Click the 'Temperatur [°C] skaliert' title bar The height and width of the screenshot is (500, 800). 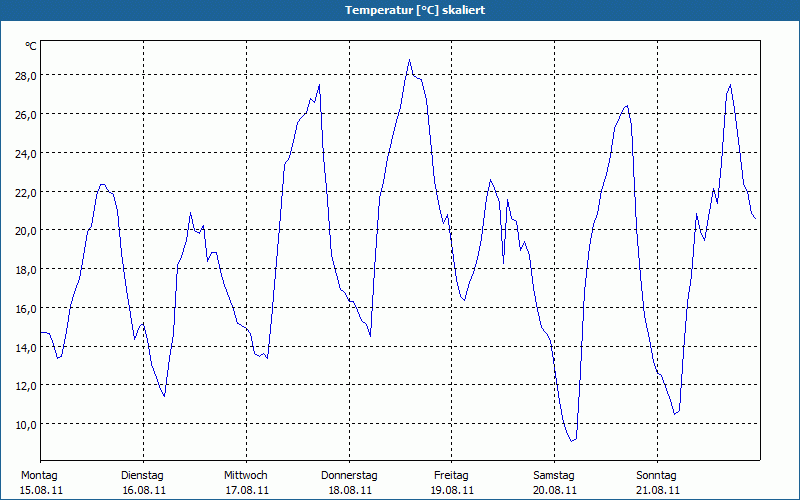(400, 10)
